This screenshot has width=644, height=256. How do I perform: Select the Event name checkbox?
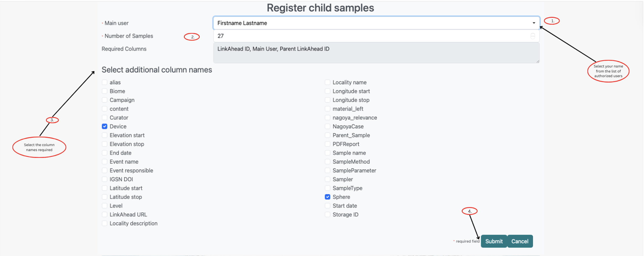pos(105,161)
